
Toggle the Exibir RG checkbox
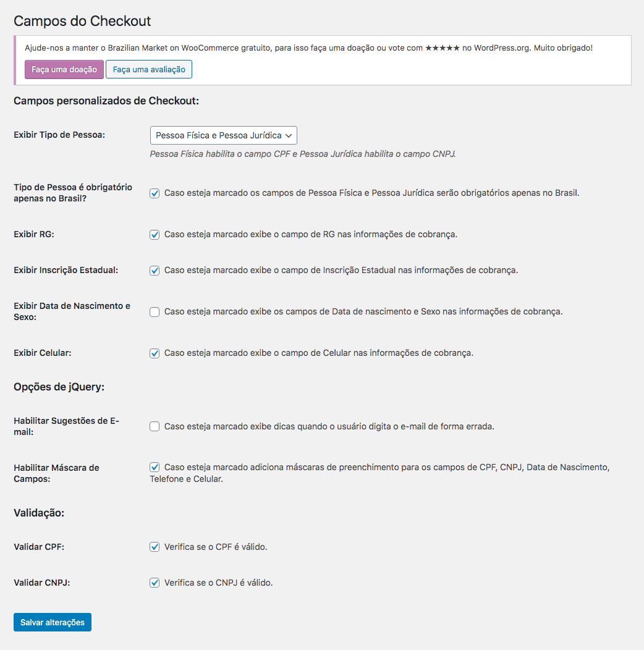155,235
